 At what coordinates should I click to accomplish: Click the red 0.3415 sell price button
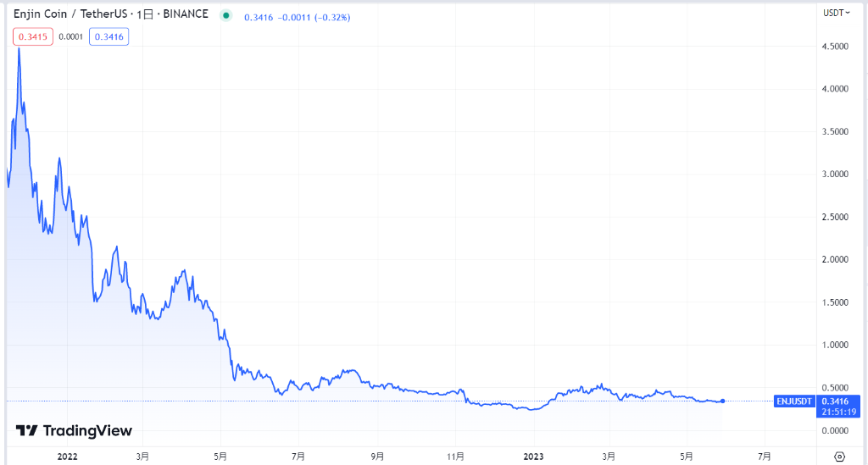point(33,36)
